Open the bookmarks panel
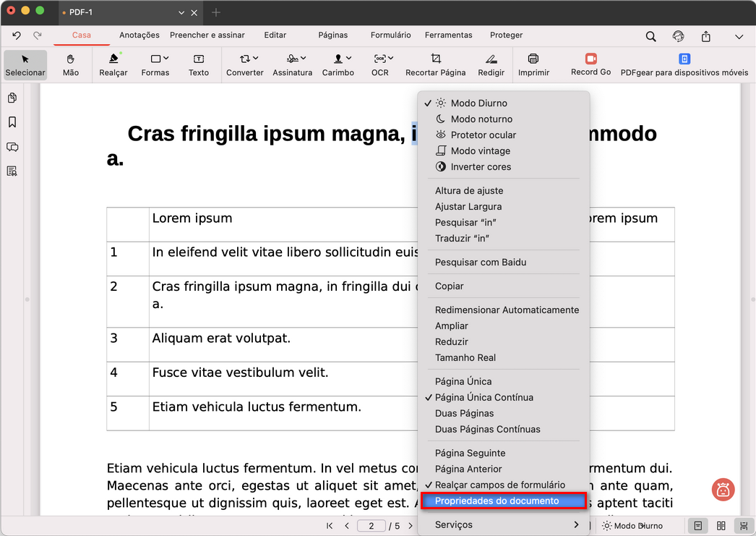The height and width of the screenshot is (536, 756). pyautogui.click(x=12, y=122)
